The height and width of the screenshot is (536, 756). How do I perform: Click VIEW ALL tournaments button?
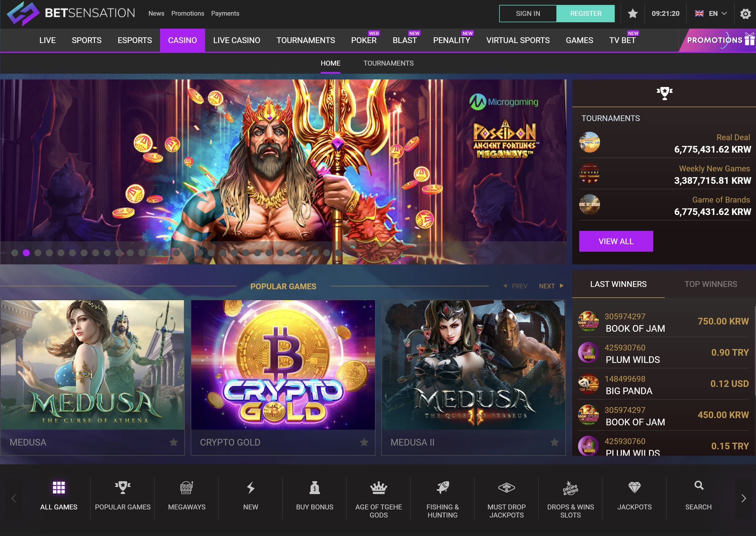click(x=616, y=241)
